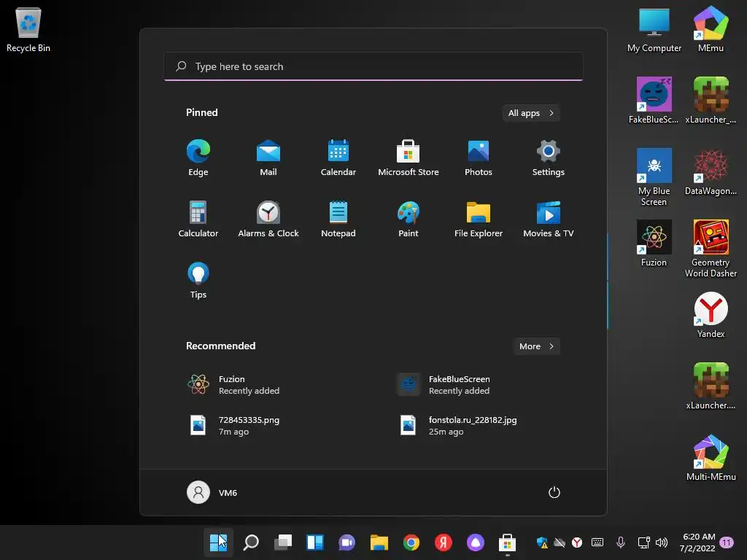Open Task View on taskbar
This screenshot has width=747, height=560.
pyautogui.click(x=283, y=542)
